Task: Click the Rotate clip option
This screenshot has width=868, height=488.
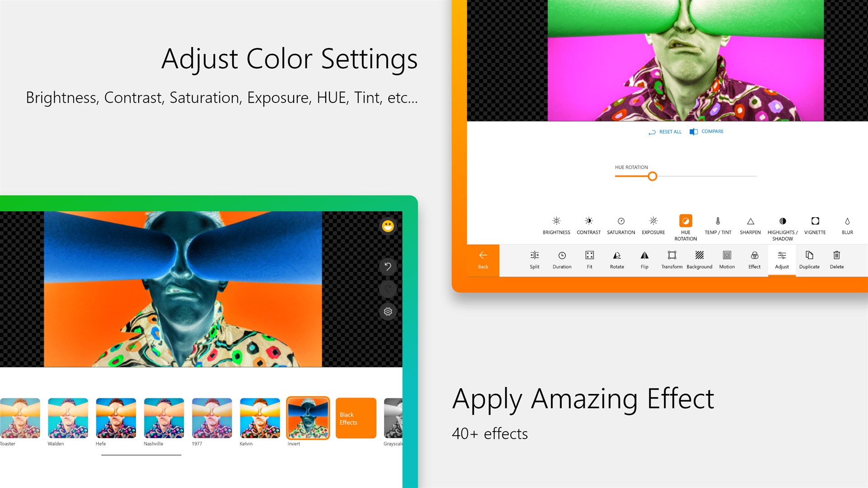Action: (616, 259)
